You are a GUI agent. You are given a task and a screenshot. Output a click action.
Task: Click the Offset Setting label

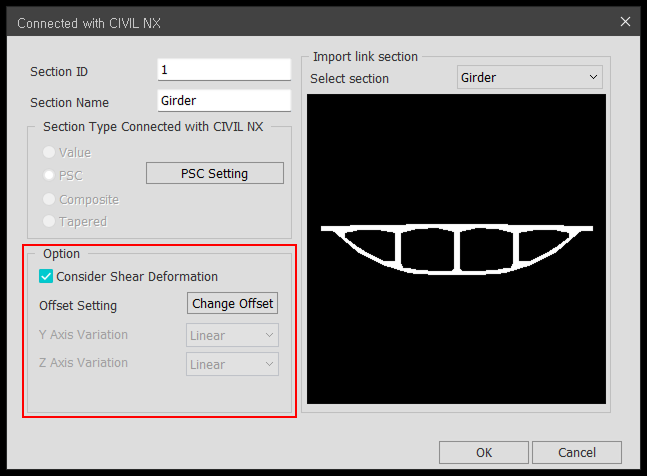click(x=78, y=306)
